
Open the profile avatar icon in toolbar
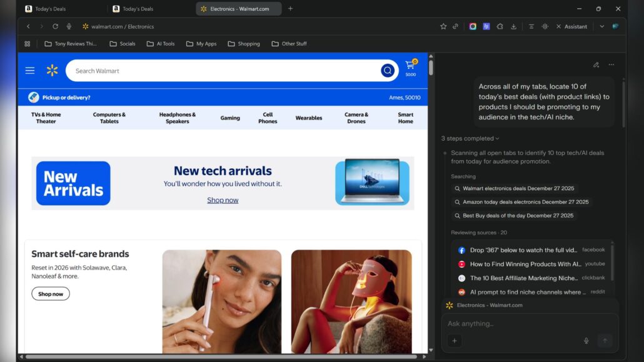click(x=615, y=26)
